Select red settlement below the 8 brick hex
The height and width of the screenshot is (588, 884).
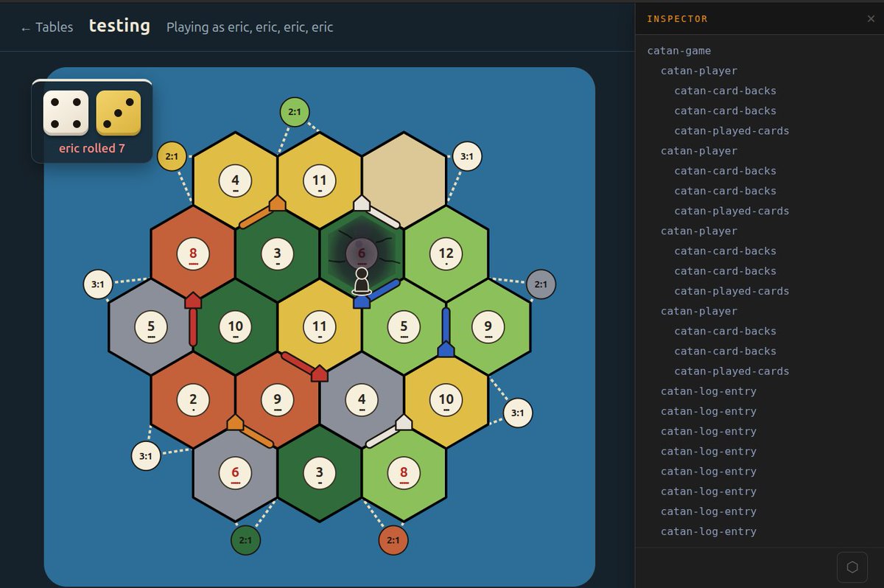pos(193,299)
